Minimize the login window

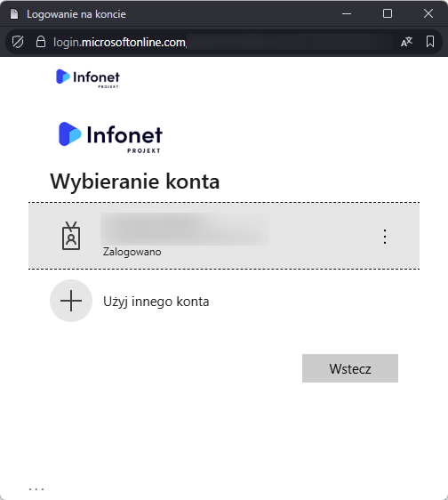point(347,13)
